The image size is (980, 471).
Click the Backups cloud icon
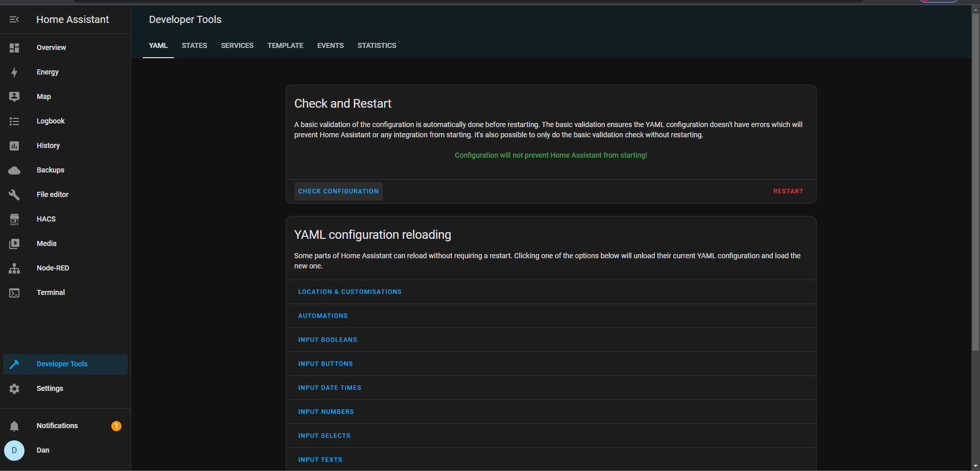tap(14, 170)
